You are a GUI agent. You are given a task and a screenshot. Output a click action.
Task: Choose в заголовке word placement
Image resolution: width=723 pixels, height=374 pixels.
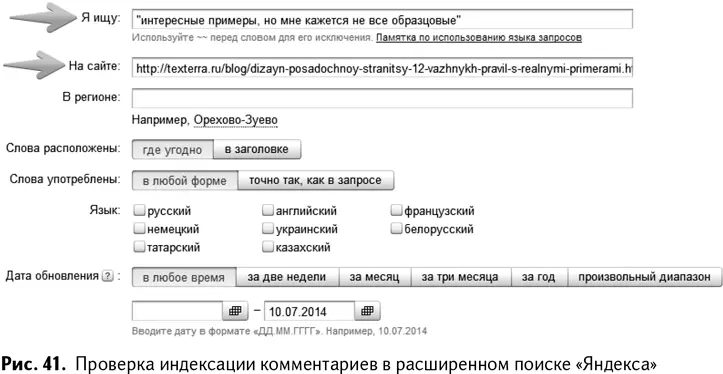click(x=257, y=150)
